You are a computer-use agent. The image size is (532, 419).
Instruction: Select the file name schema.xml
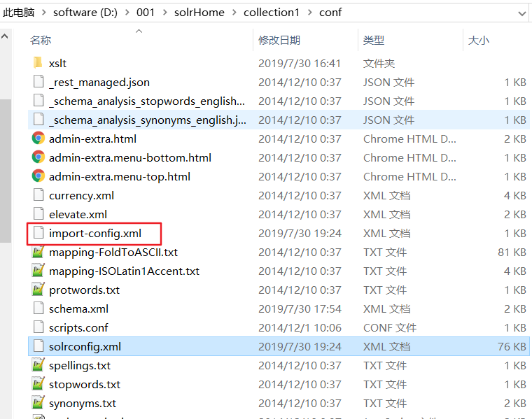(x=78, y=308)
